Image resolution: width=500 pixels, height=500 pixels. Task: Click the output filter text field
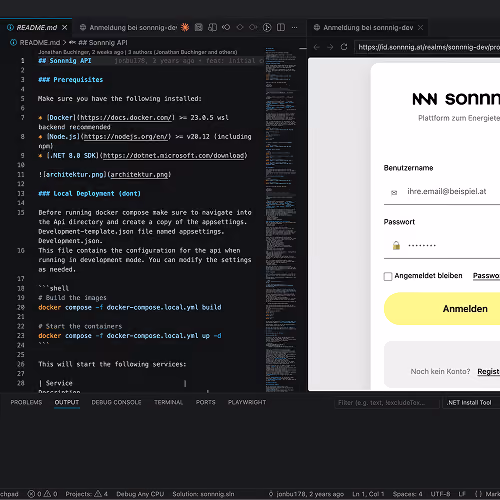[x=387, y=403]
